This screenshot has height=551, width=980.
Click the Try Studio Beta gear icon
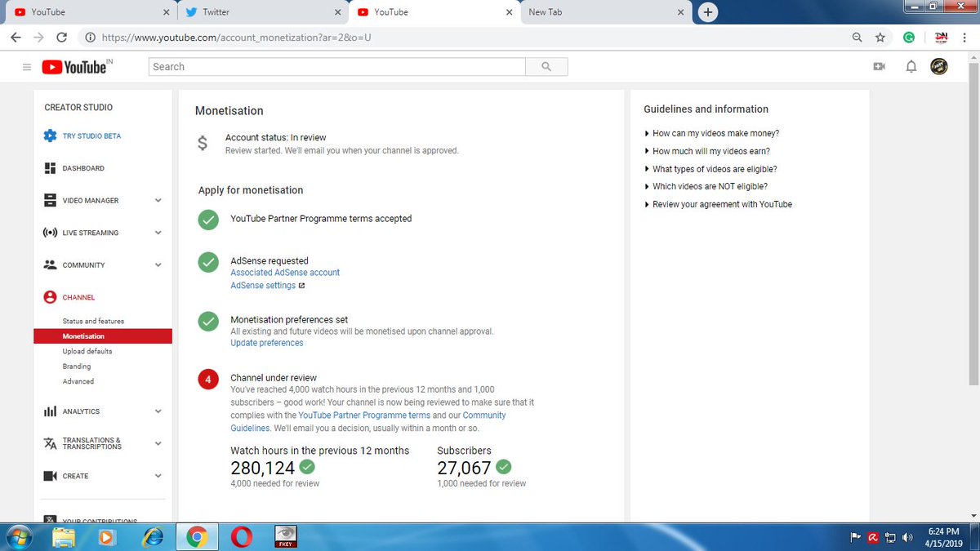[50, 136]
